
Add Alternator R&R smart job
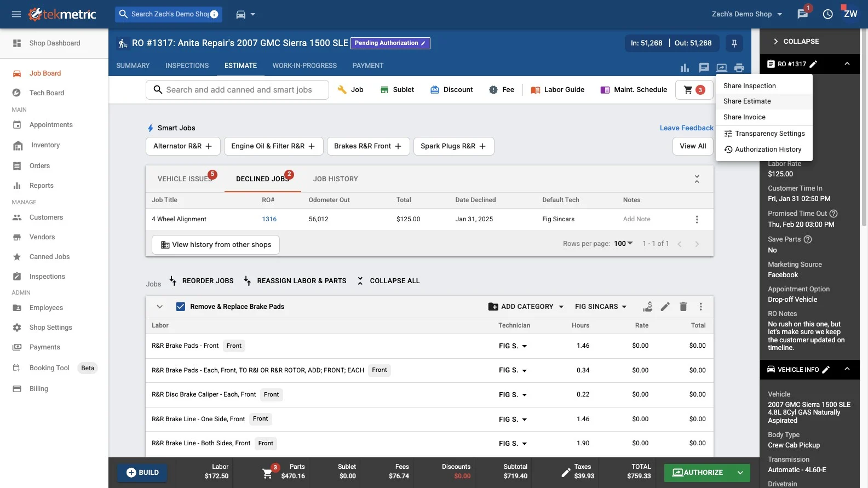pyautogui.click(x=183, y=146)
